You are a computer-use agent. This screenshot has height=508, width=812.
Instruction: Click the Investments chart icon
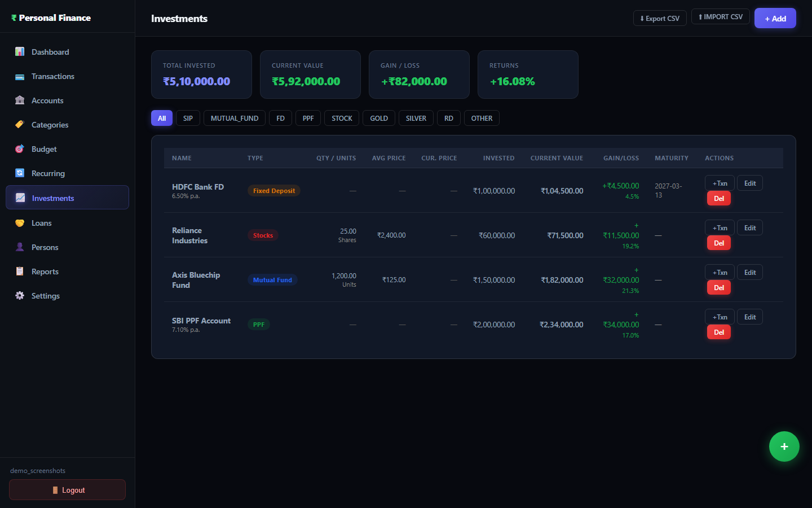[x=20, y=198]
